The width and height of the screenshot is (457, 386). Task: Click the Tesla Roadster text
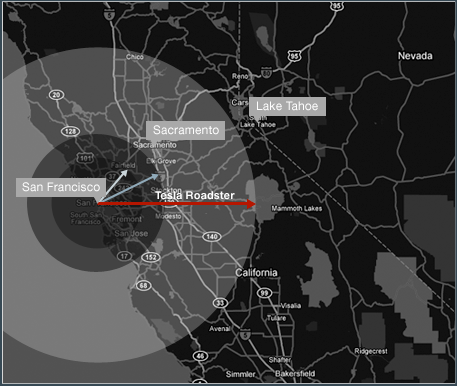pyautogui.click(x=195, y=195)
